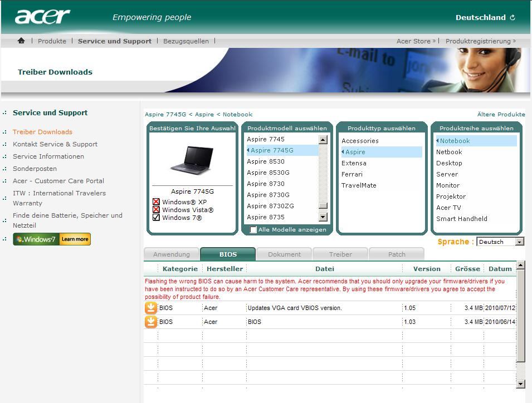
Task: Click the home icon in navigation bar
Action: click(x=21, y=41)
